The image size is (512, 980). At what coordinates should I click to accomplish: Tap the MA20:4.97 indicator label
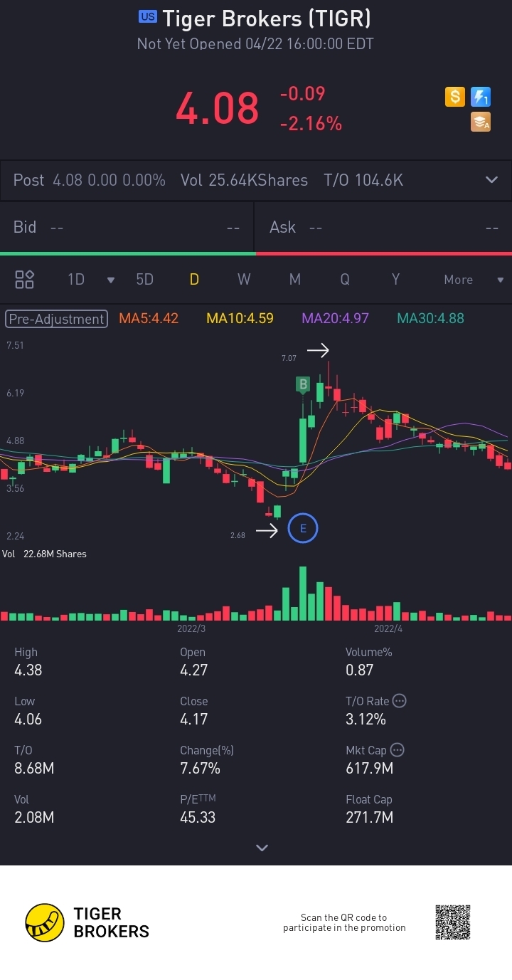336,319
